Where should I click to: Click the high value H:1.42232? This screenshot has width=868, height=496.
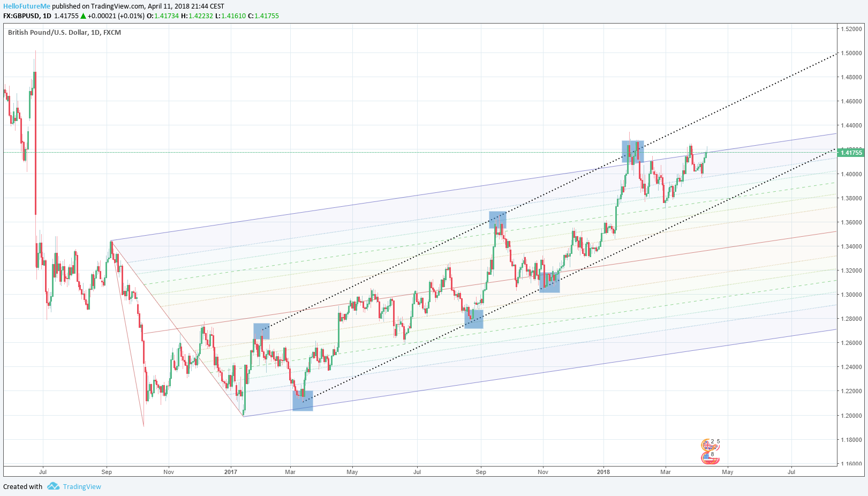point(197,16)
